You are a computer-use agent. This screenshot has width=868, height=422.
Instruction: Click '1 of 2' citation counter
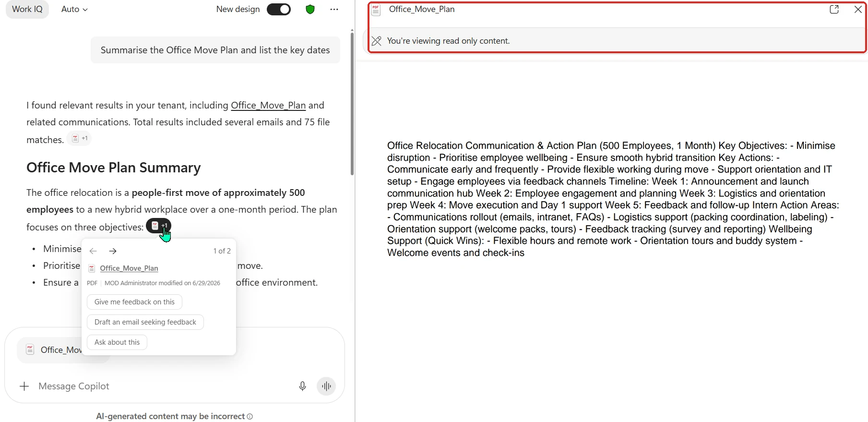pyautogui.click(x=222, y=251)
